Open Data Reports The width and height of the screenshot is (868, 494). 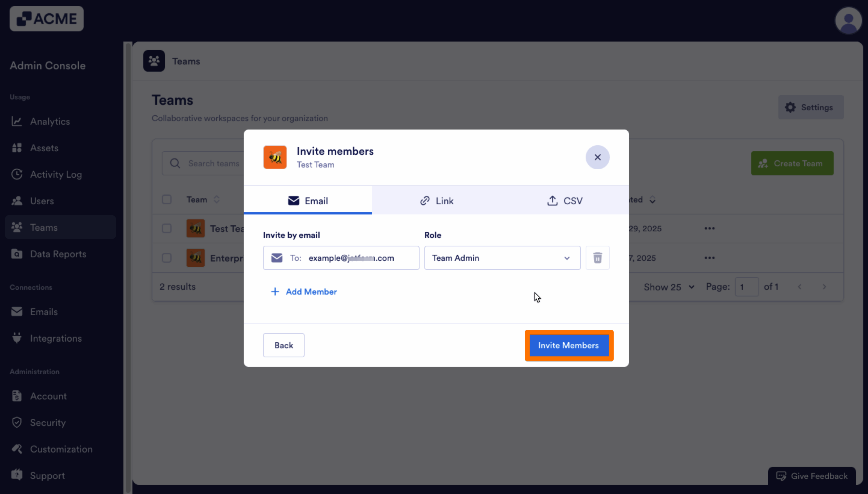(x=58, y=253)
